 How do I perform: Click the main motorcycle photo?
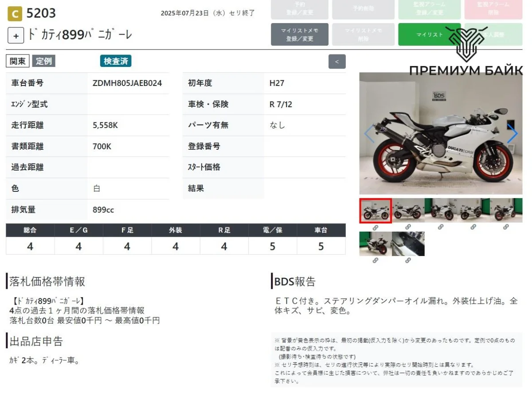(441, 133)
